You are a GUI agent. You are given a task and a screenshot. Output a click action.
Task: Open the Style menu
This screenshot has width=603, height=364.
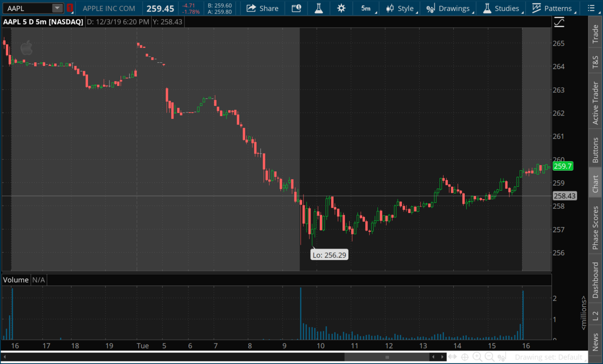click(x=400, y=8)
